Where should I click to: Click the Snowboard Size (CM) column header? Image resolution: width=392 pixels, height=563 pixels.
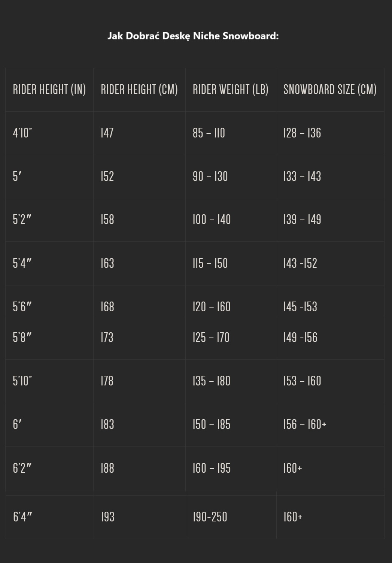click(330, 90)
